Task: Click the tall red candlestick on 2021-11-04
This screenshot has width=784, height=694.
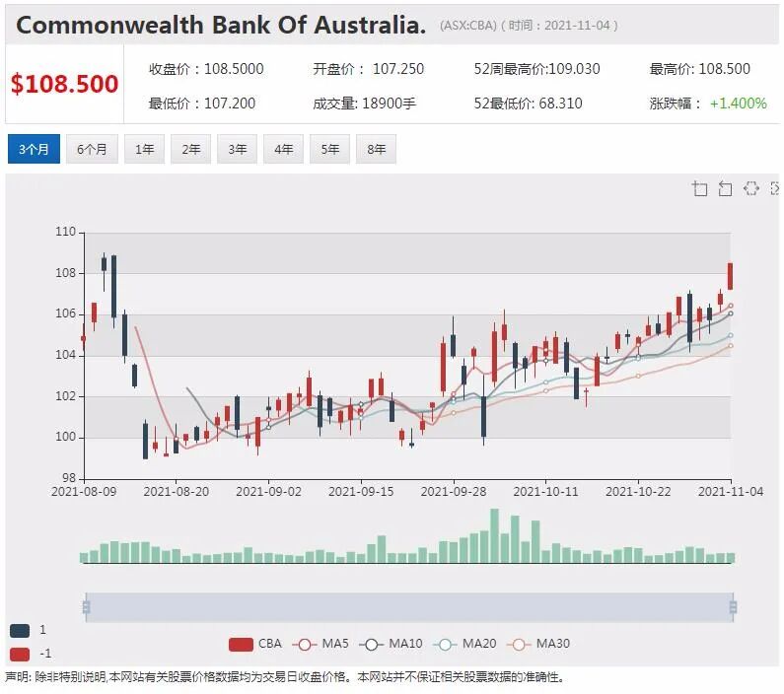Action: click(731, 276)
